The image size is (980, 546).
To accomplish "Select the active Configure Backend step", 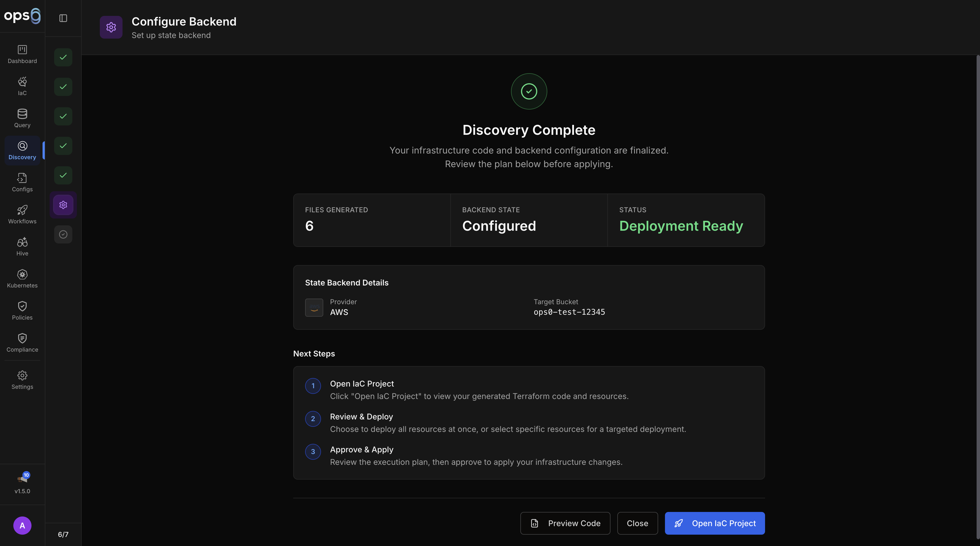I will point(63,205).
